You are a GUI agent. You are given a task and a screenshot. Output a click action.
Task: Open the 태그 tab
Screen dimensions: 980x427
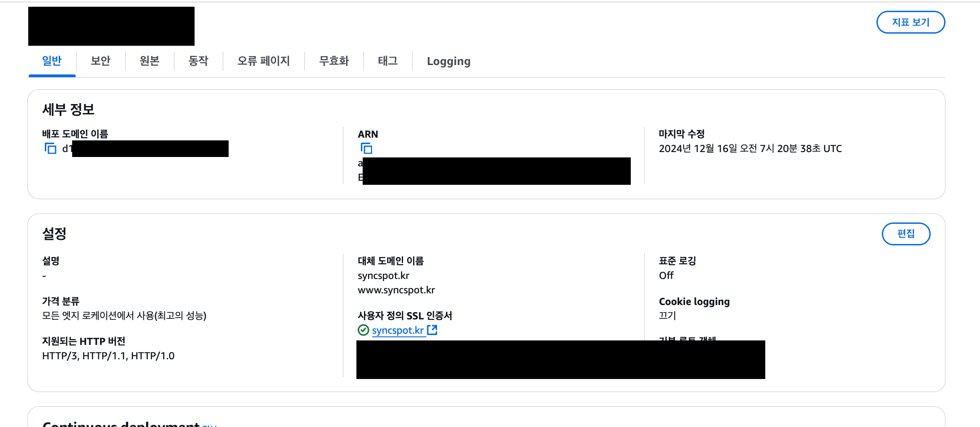pos(388,61)
